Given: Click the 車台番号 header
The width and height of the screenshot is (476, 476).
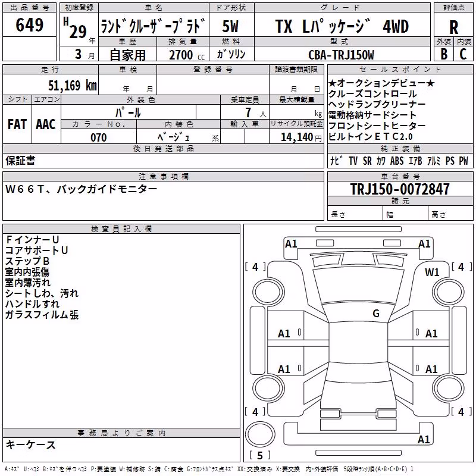Looking at the screenshot, I should pos(400,176).
